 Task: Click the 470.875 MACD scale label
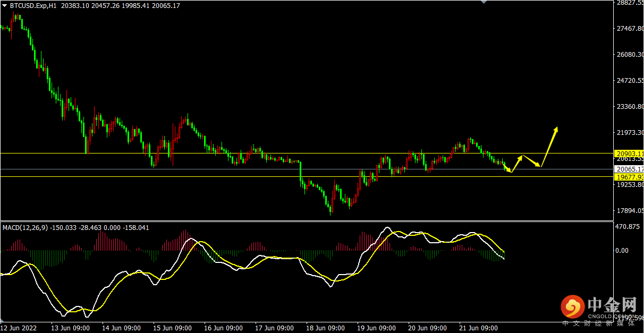[x=628, y=227]
